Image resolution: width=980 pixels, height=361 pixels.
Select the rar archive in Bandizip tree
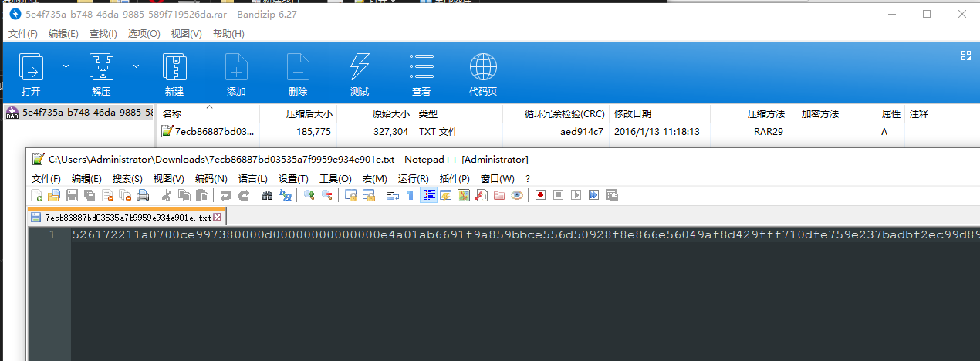click(x=79, y=113)
